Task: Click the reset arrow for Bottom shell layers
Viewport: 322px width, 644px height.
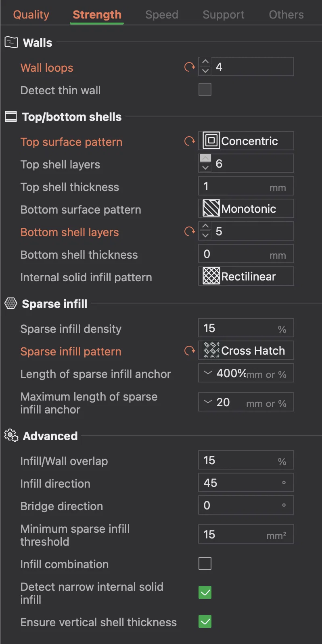Action: pyautogui.click(x=190, y=232)
